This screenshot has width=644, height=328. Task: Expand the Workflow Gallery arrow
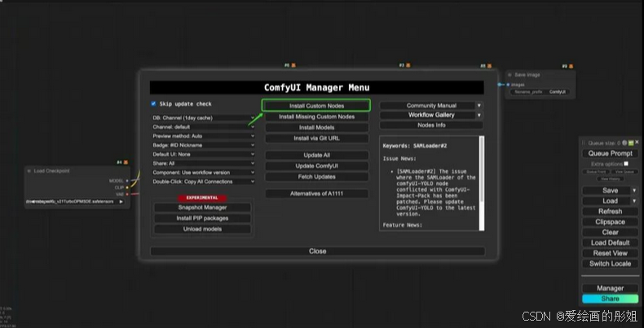click(x=479, y=115)
